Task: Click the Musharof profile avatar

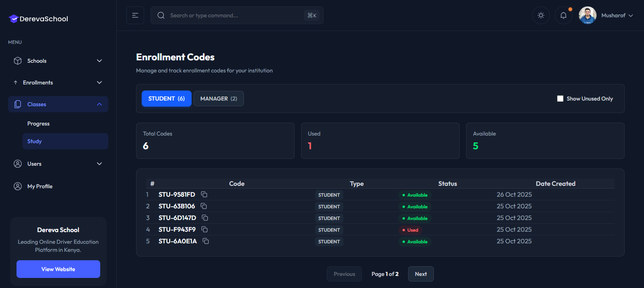Action: point(588,15)
